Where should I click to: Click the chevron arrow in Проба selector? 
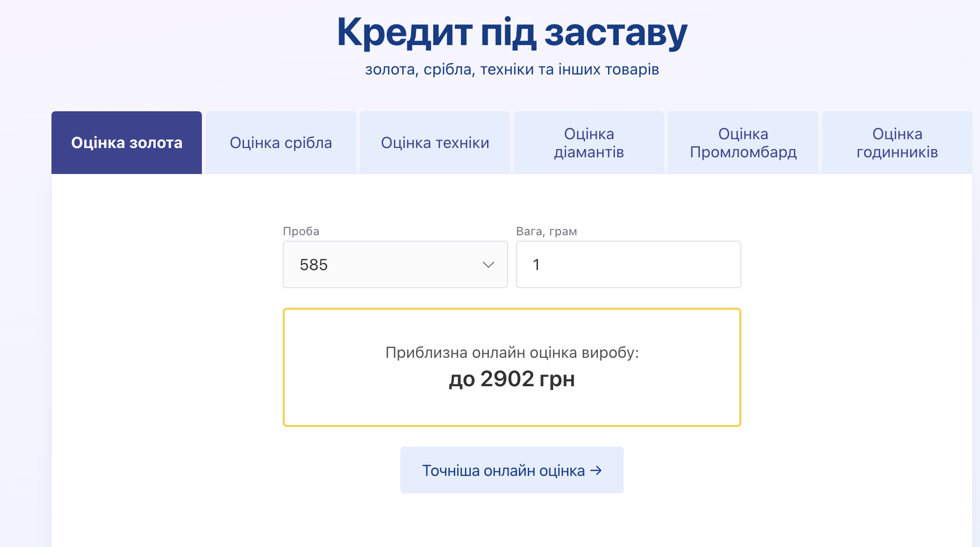[x=488, y=265]
